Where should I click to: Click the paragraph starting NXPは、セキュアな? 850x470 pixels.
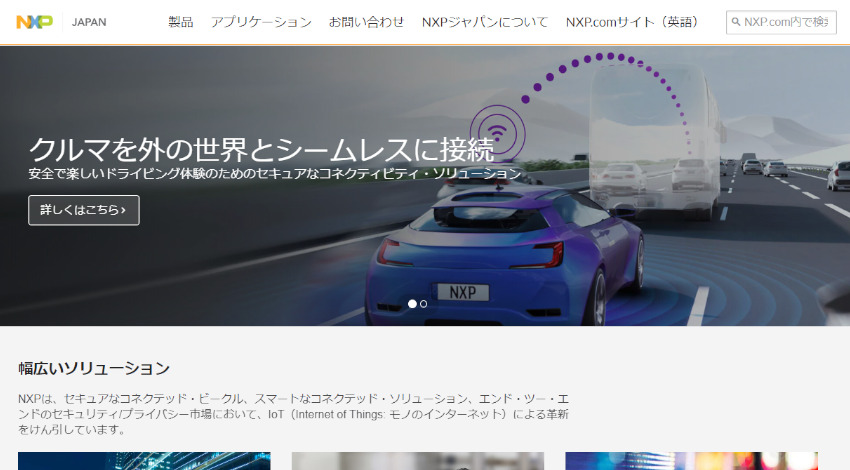coord(293,414)
